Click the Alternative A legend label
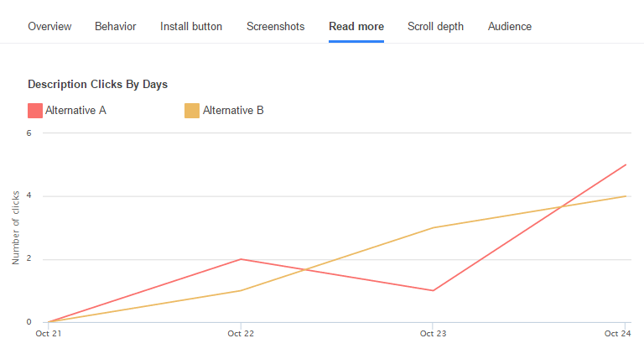Image resolution: width=644 pixels, height=359 pixels. tap(75, 111)
